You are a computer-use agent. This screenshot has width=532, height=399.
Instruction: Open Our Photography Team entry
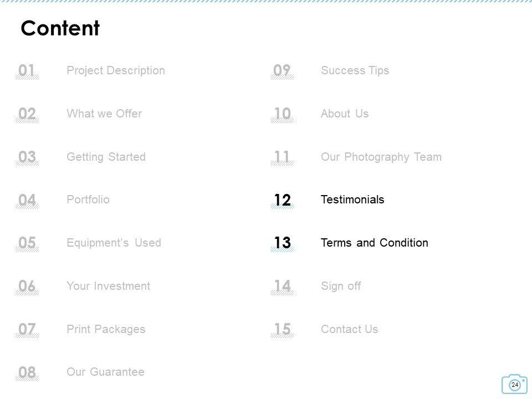tap(381, 157)
